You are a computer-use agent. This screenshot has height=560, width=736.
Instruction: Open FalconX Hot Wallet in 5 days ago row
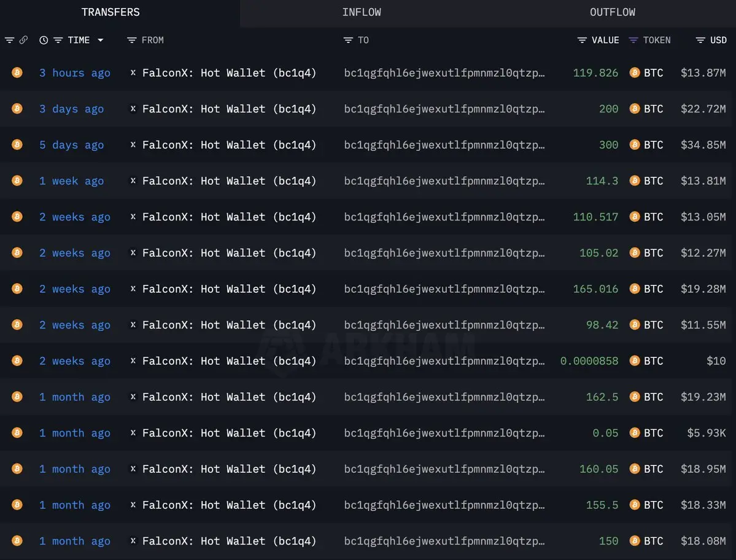(x=229, y=145)
